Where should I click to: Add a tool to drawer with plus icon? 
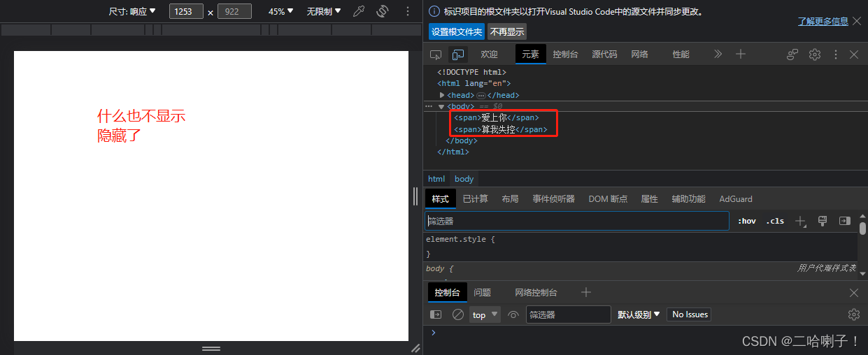click(x=586, y=292)
